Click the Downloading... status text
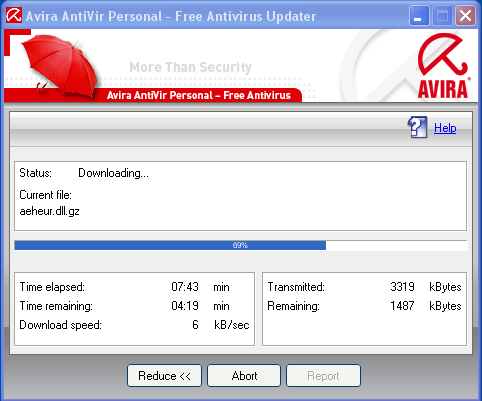 click(x=113, y=173)
